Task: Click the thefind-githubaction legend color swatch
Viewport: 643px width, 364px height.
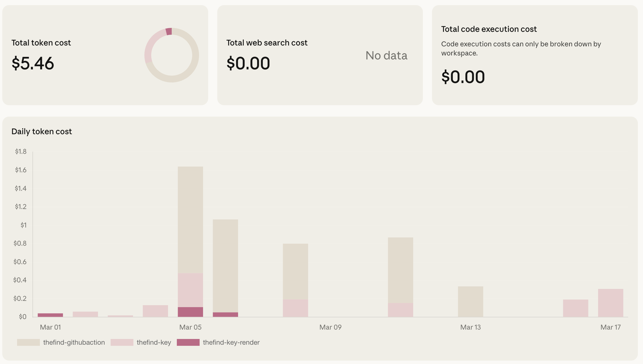Action: point(28,342)
